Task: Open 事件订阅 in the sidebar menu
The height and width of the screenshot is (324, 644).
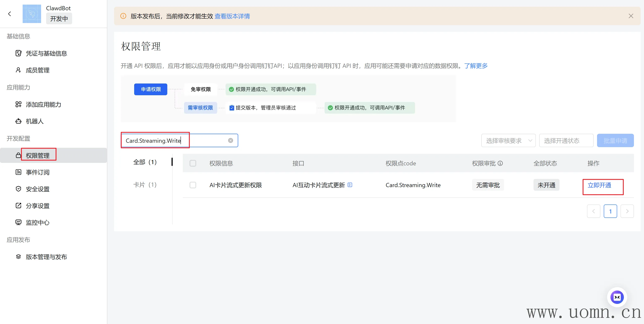Action: click(38, 172)
